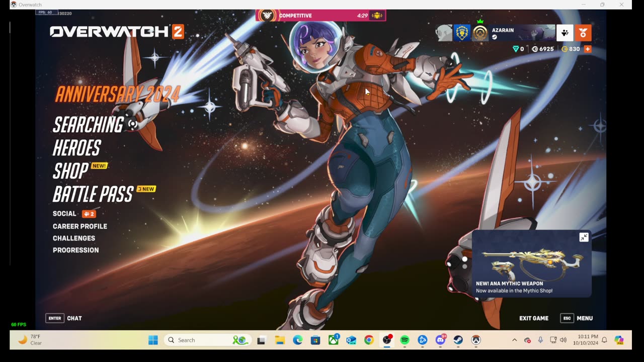Click the AZARAIN player name card

(522, 33)
